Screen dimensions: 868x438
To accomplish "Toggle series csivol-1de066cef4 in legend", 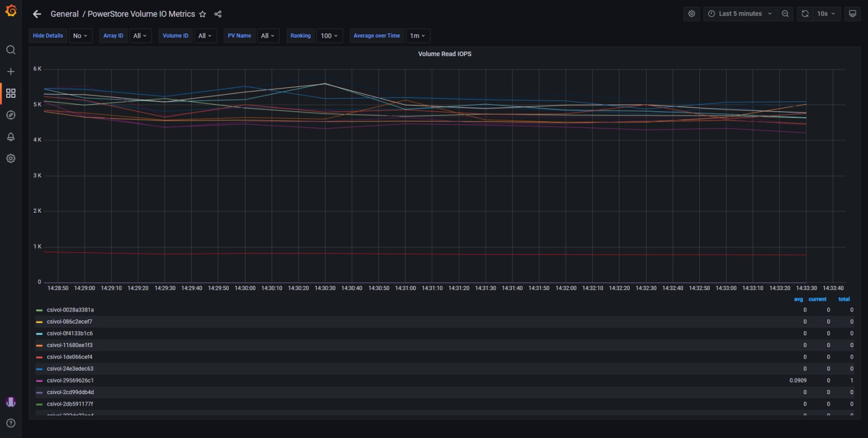I will click(x=69, y=357).
